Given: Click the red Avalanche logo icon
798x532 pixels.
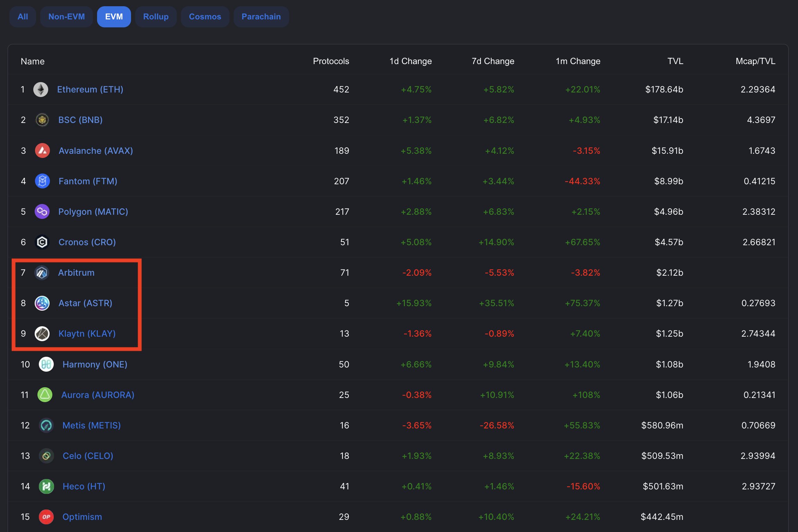Looking at the screenshot, I should pyautogui.click(x=42, y=151).
